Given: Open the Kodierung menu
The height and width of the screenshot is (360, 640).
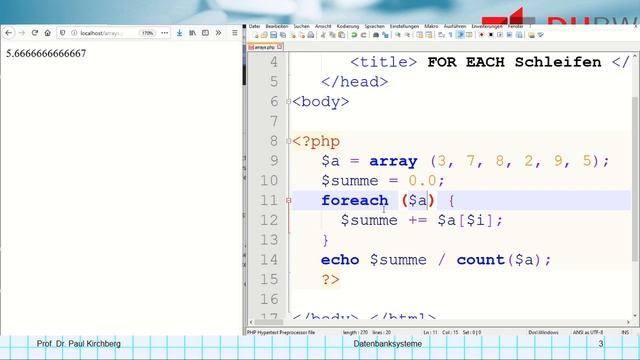Looking at the screenshot, I should [348, 26].
